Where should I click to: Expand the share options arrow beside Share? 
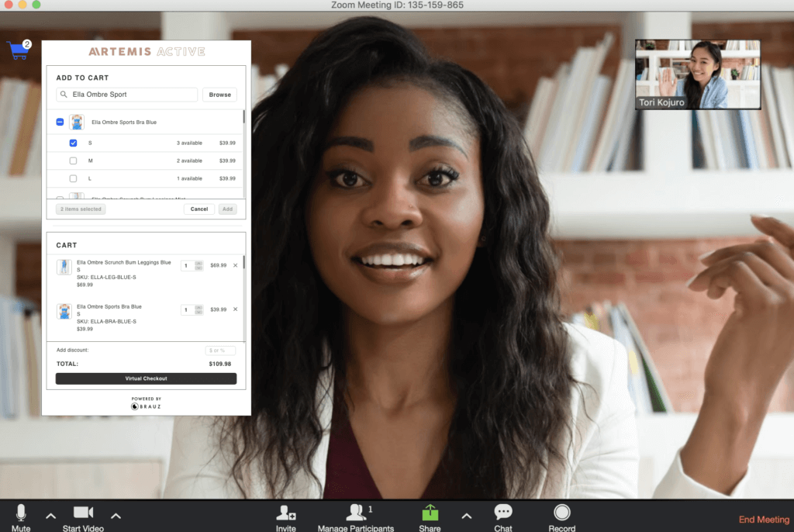coord(467,516)
